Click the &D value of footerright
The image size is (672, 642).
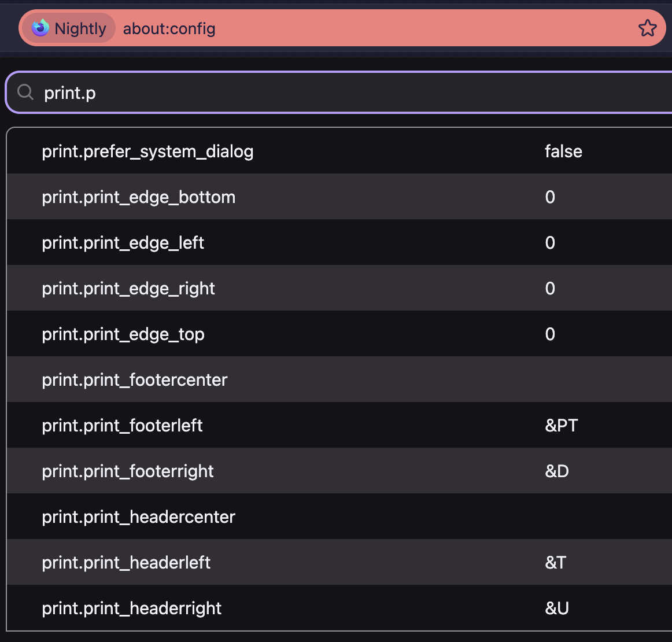coord(557,471)
